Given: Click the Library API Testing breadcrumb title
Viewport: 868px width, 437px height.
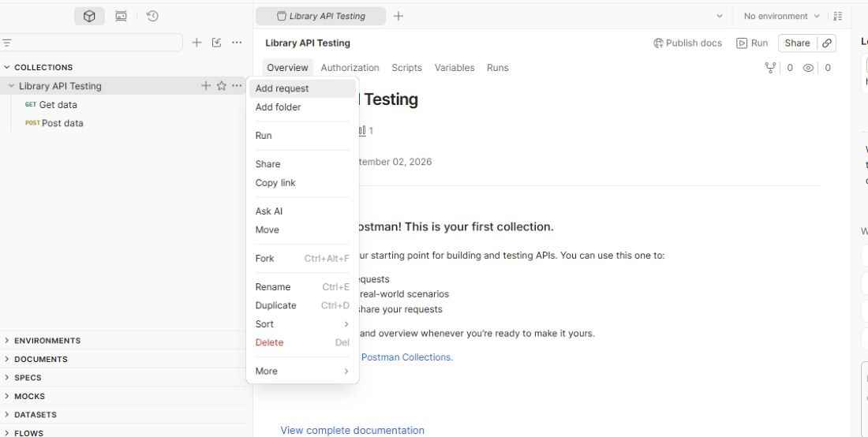Looking at the screenshot, I should (x=307, y=43).
